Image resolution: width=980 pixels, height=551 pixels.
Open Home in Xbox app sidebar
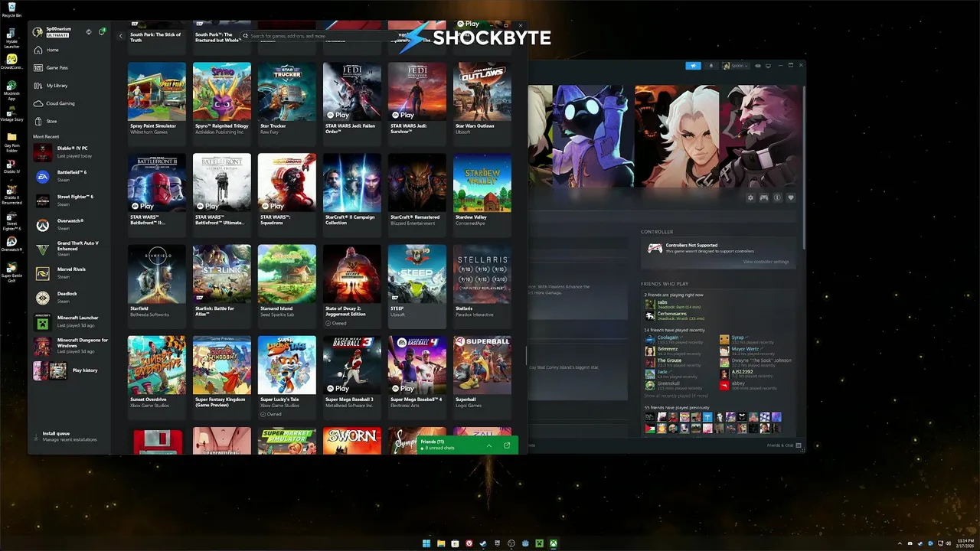click(70, 50)
